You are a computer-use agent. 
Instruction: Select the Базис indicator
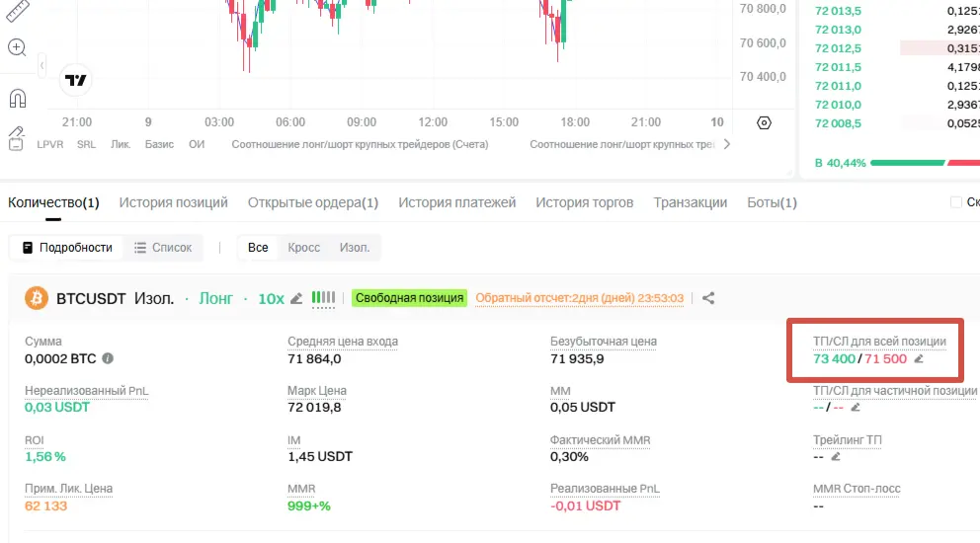tap(159, 144)
